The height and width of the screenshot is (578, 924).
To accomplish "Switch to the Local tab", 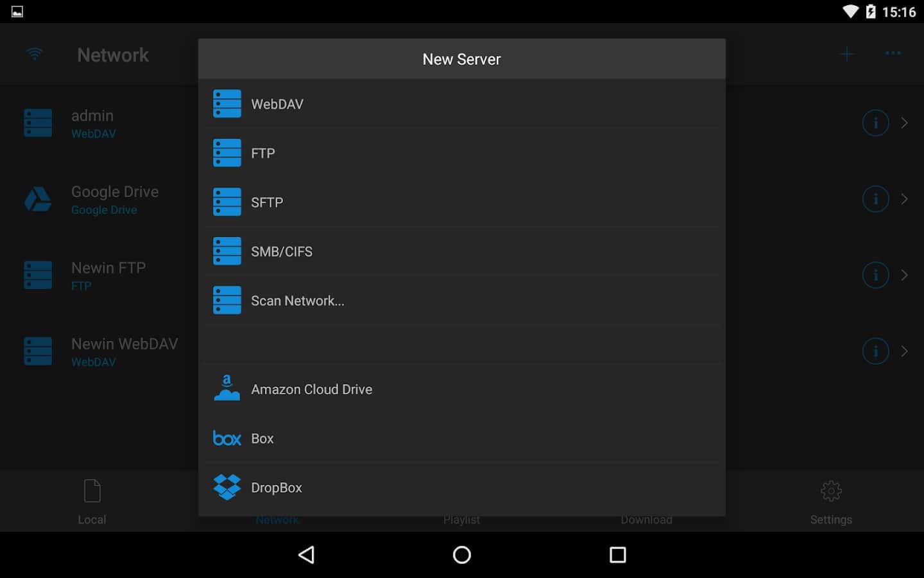I will point(92,502).
